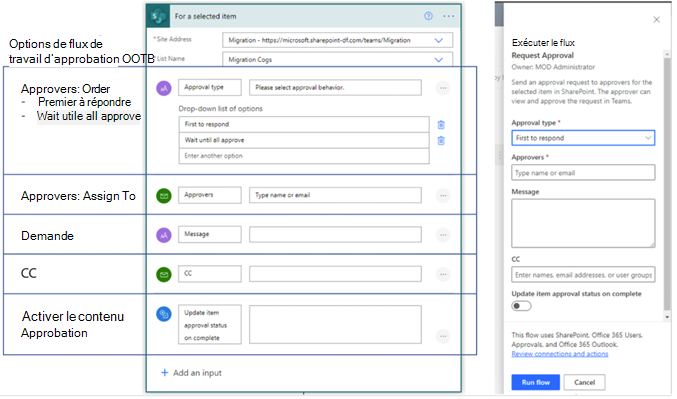This screenshot has height=399, width=677.
Task: Delete the Wait until all approve option
Action: click(x=441, y=141)
